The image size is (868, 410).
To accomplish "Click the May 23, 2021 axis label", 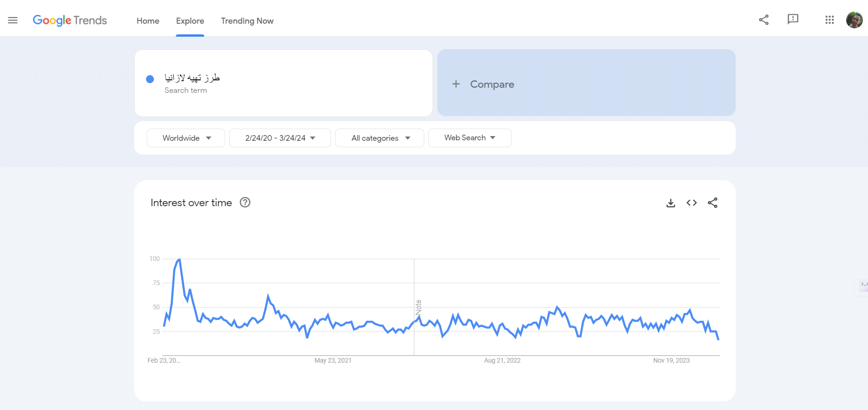I will [x=333, y=360].
